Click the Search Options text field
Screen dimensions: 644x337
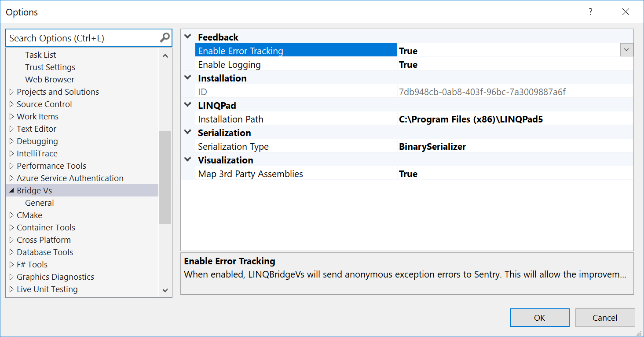83,38
